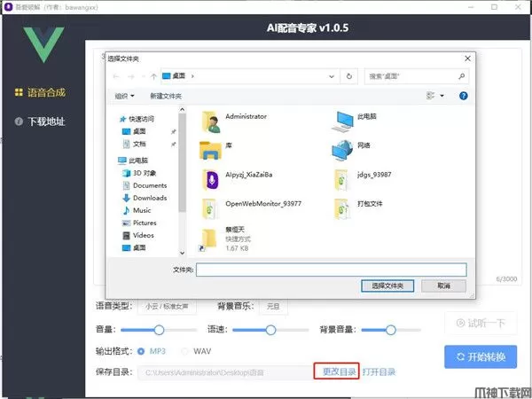Select Music in navigation tree

pyautogui.click(x=137, y=210)
